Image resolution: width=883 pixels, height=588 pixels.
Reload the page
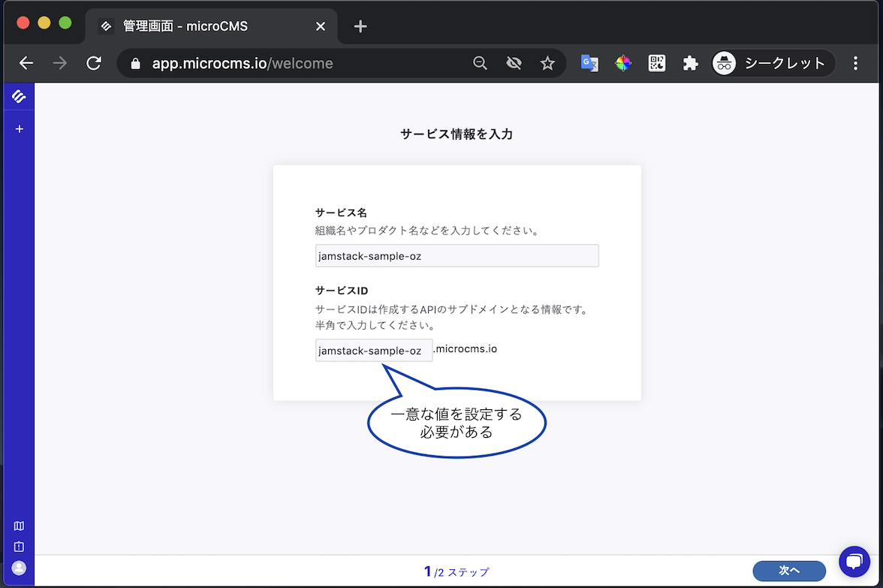[x=94, y=63]
